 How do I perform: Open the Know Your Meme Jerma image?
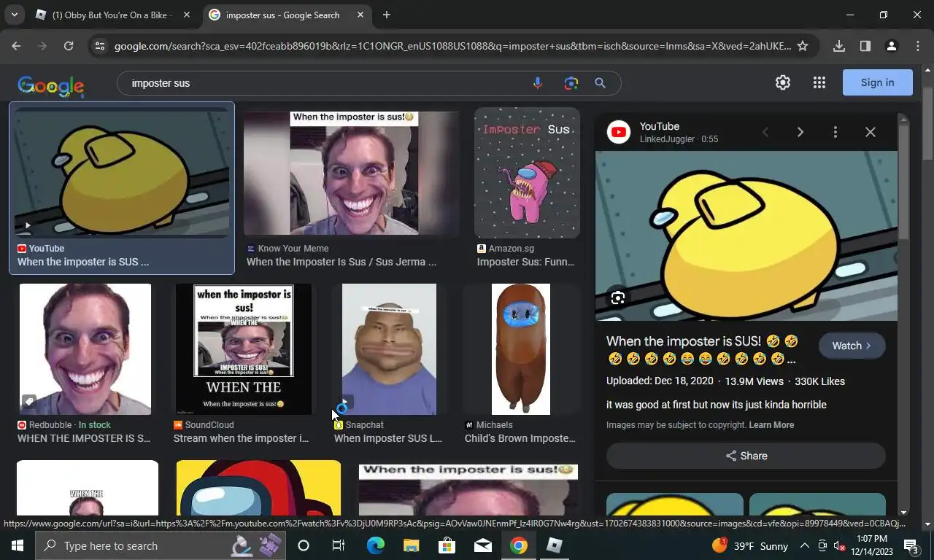pos(352,173)
